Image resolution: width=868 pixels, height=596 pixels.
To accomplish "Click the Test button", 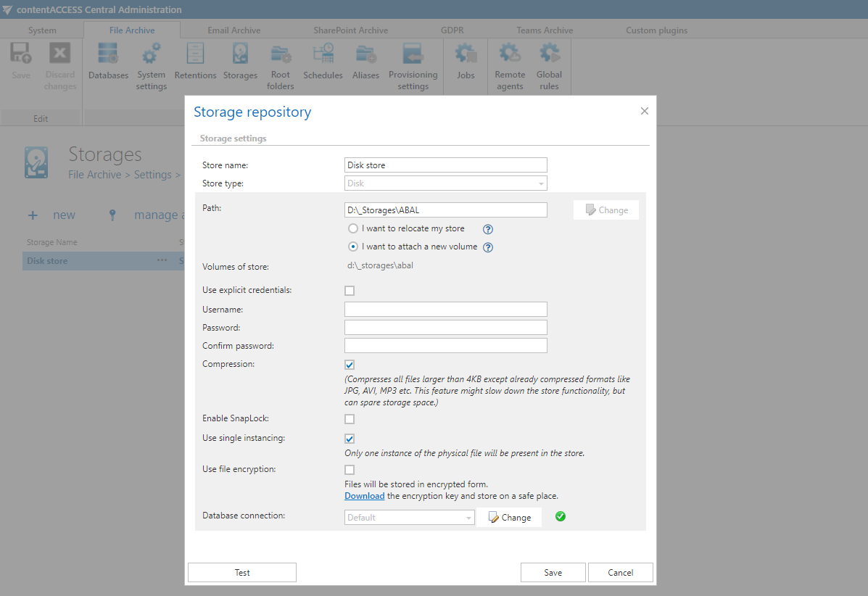I will pyautogui.click(x=241, y=573).
